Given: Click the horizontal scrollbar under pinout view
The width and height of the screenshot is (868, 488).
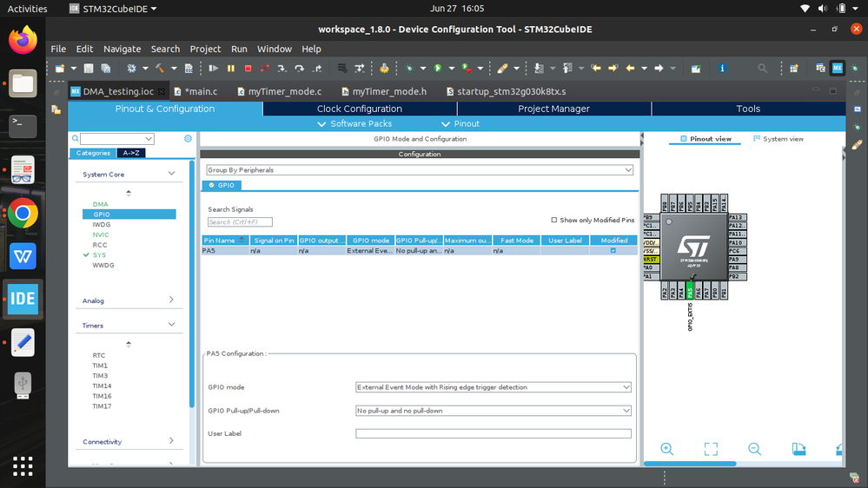Looking at the screenshot, I should [690, 464].
